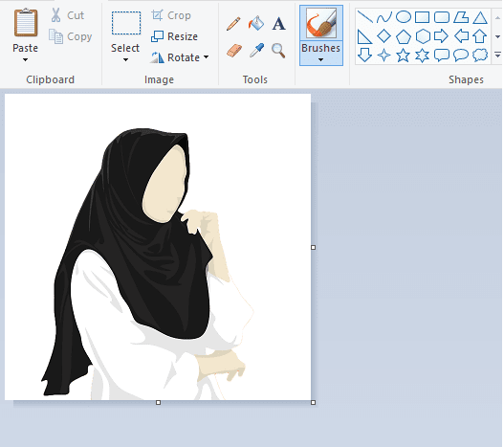The width and height of the screenshot is (504, 447).
Task: Pick the Eraser tool
Action: [x=234, y=51]
